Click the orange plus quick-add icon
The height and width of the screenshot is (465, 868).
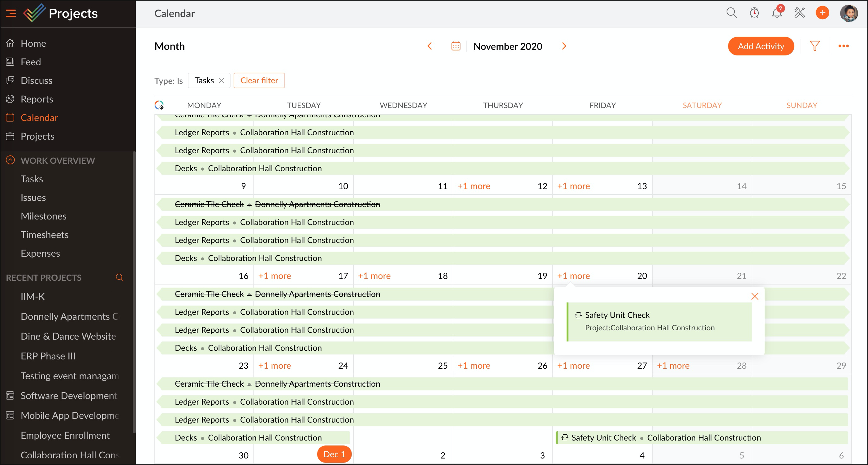822,13
